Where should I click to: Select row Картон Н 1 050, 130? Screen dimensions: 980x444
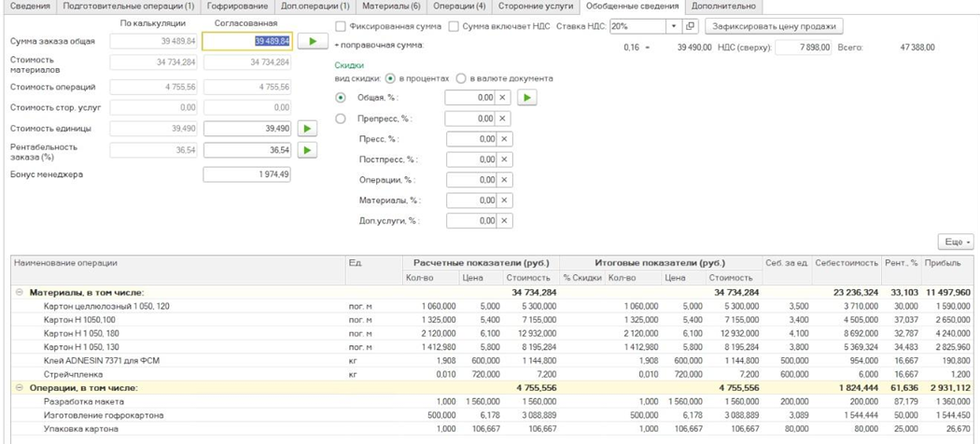(x=490, y=347)
